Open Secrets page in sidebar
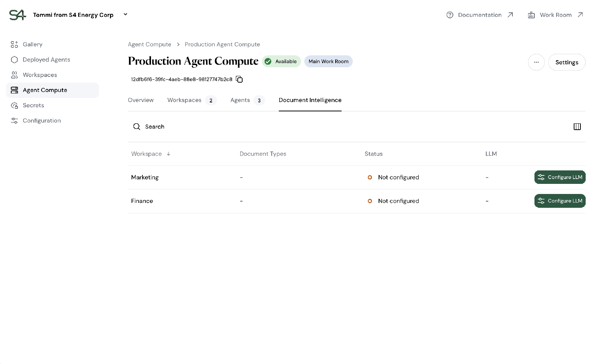This screenshot has height=364, width=598. click(x=33, y=105)
